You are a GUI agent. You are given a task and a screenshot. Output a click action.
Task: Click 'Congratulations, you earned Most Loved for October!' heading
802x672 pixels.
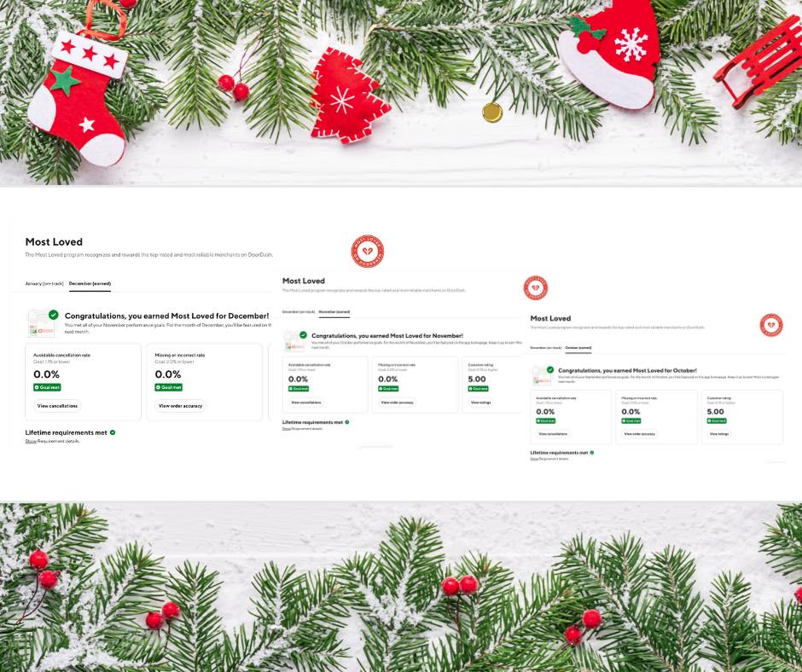click(x=628, y=370)
